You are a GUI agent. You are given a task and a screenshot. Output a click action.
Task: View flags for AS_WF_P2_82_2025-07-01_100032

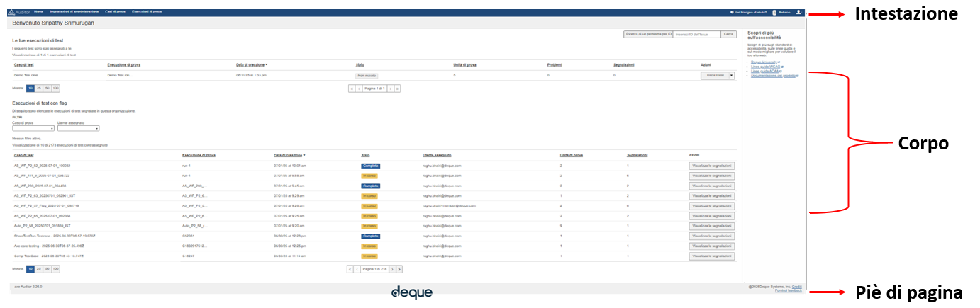711,166
